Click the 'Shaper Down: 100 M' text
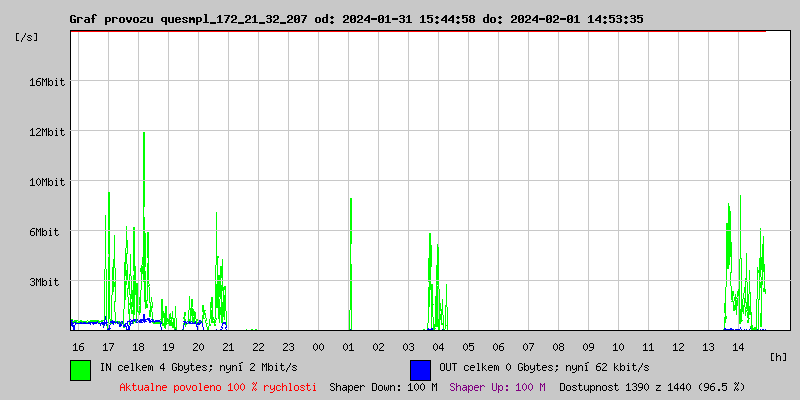Image resolution: width=800 pixels, height=400 pixels. (x=383, y=387)
